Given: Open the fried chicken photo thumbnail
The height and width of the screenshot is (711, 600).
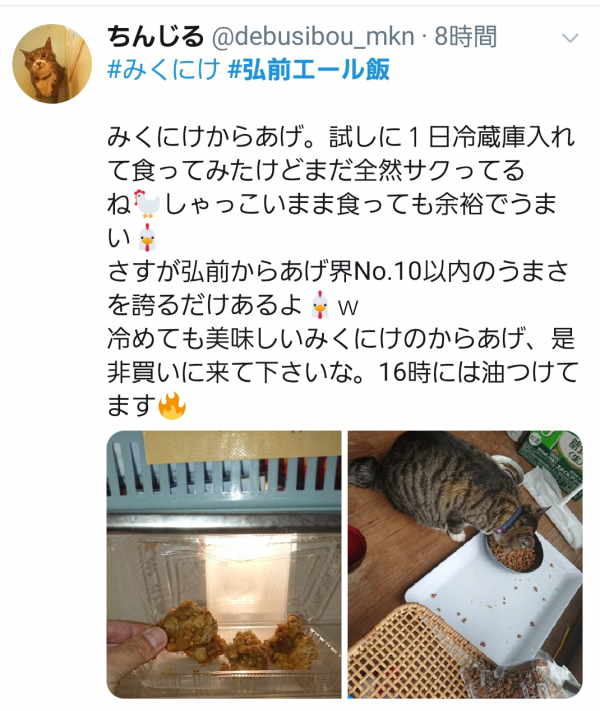Looking at the screenshot, I should [x=224, y=565].
